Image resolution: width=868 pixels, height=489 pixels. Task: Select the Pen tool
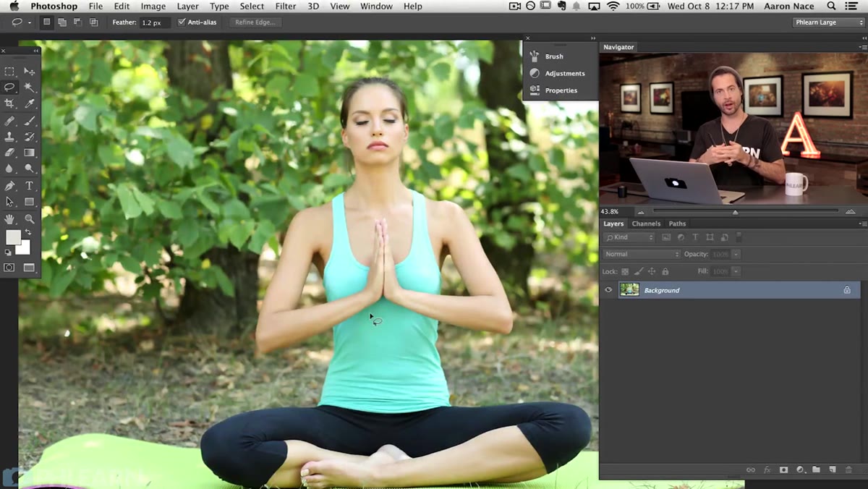(9, 186)
